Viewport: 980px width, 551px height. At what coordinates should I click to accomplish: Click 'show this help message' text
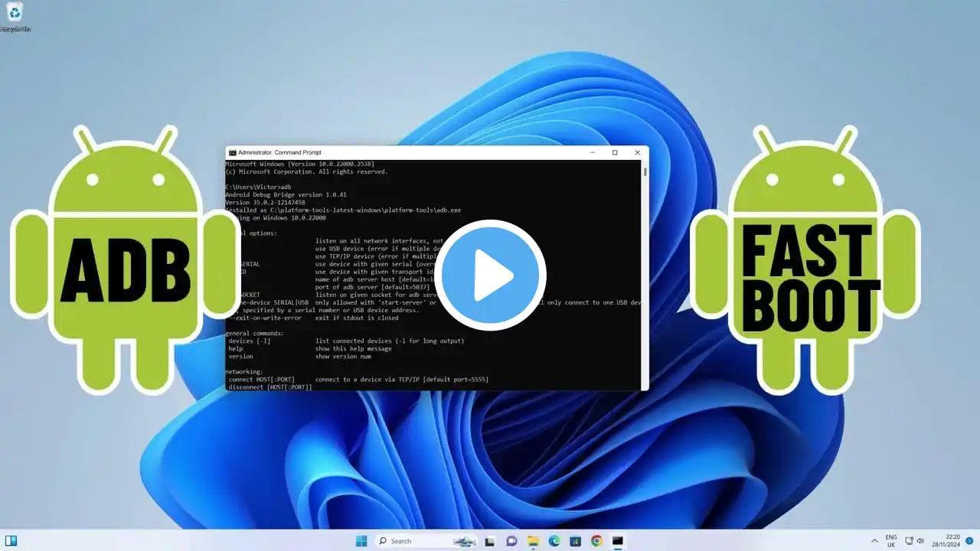pyautogui.click(x=353, y=349)
